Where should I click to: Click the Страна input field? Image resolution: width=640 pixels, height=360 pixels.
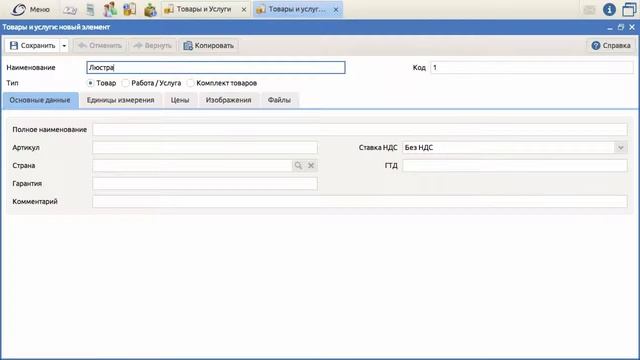coord(192,165)
